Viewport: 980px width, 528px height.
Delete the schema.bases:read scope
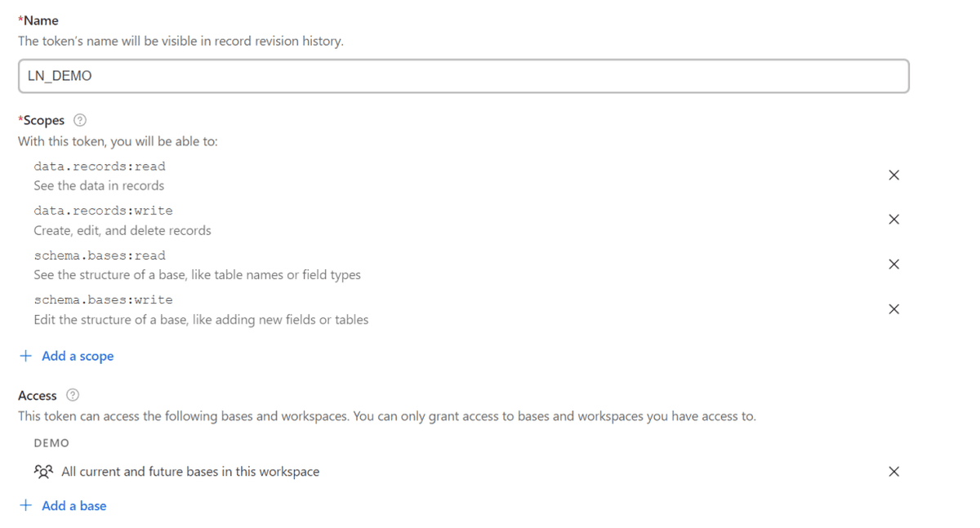[x=893, y=264]
